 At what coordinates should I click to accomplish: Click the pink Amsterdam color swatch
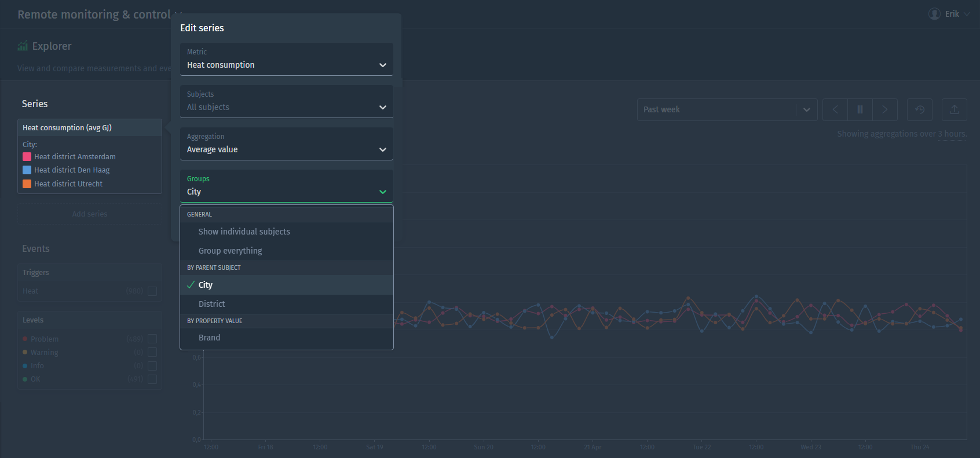pos(27,157)
